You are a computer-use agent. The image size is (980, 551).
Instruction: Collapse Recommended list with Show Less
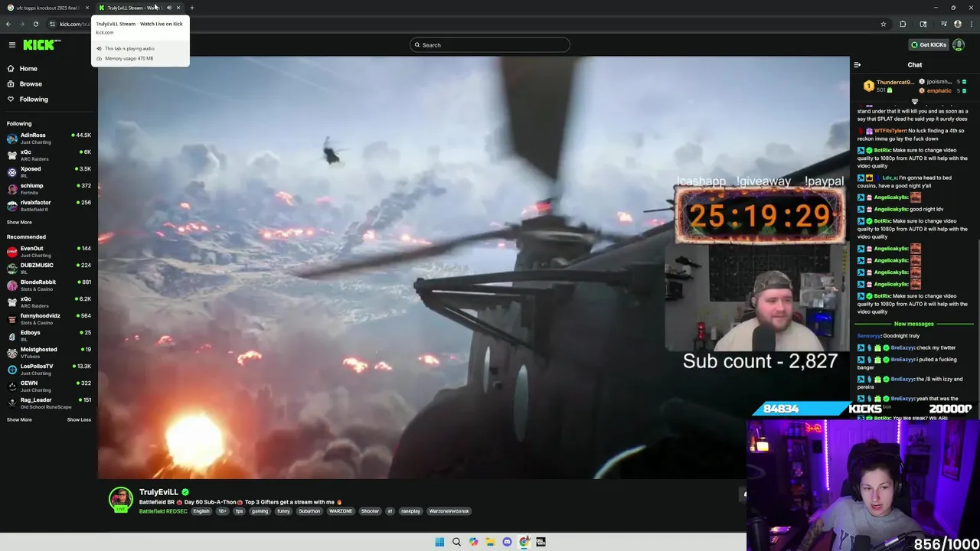pyautogui.click(x=79, y=419)
